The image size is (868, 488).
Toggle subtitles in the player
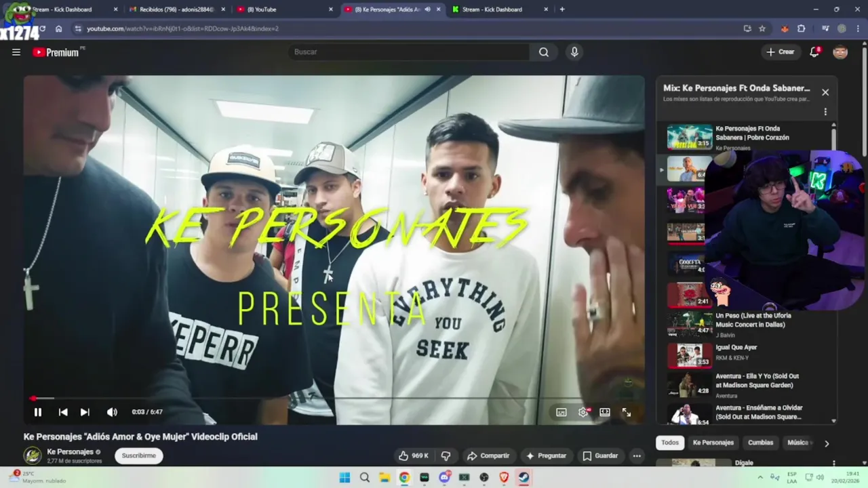pos(561,412)
